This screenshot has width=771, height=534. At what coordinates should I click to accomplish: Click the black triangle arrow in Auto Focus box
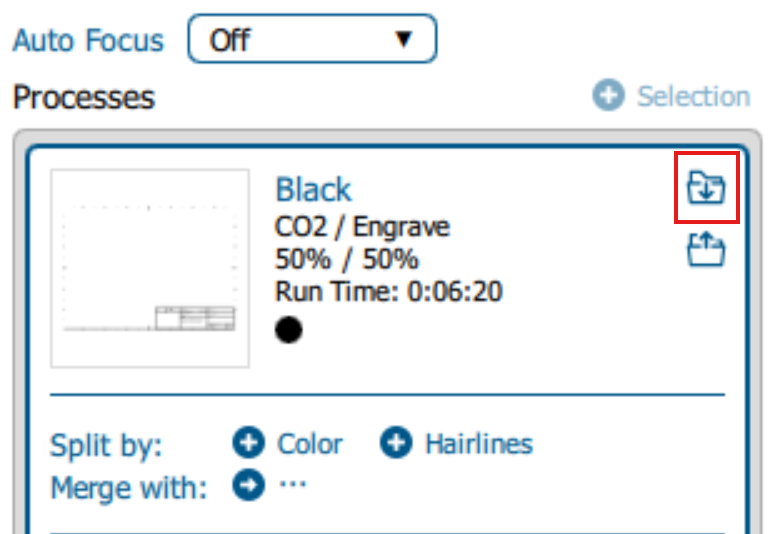404,39
